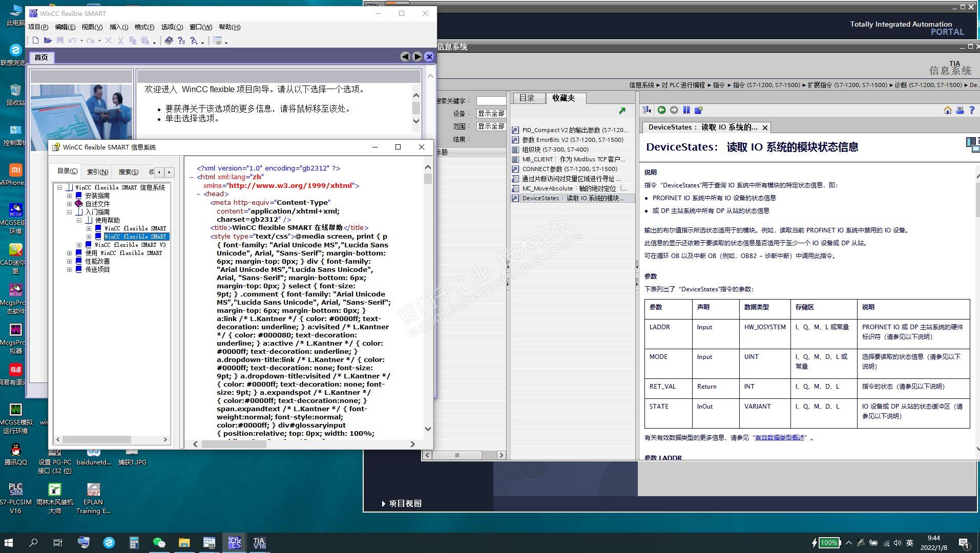Collapse the 入门指南 tree node

point(70,212)
